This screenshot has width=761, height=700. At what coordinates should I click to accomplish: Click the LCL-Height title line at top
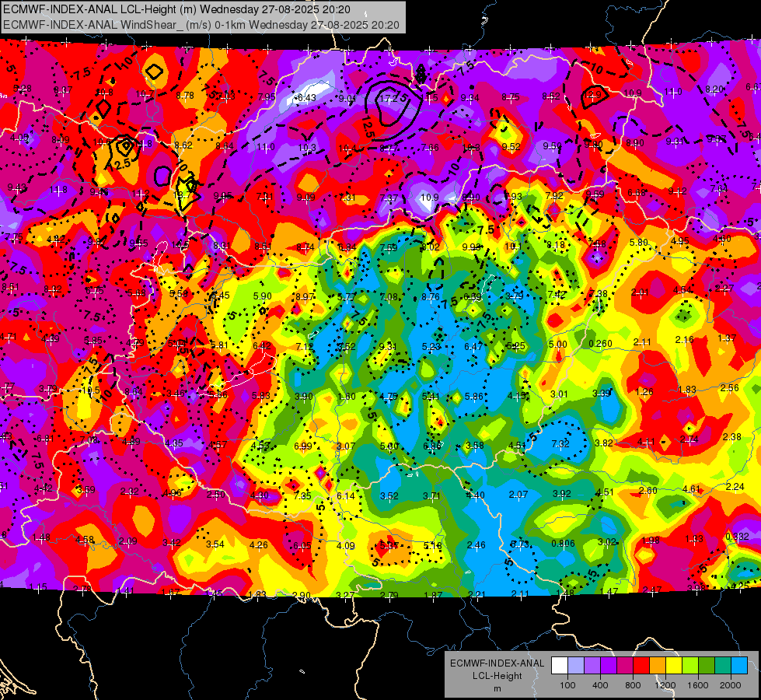coord(178,9)
